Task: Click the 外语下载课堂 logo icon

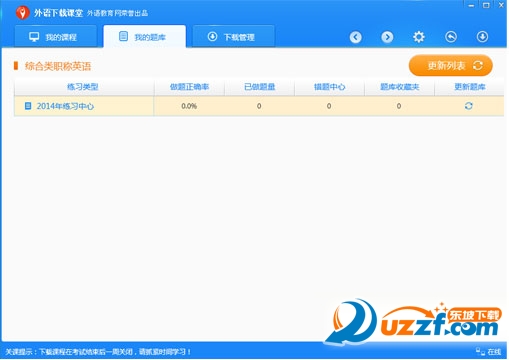Action: click(x=23, y=13)
